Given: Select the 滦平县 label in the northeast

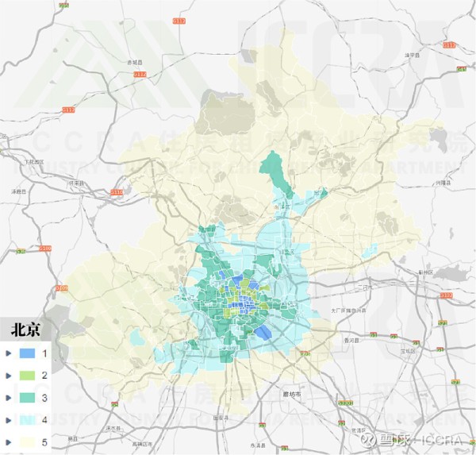Looking at the screenshot, I should 411,55.
